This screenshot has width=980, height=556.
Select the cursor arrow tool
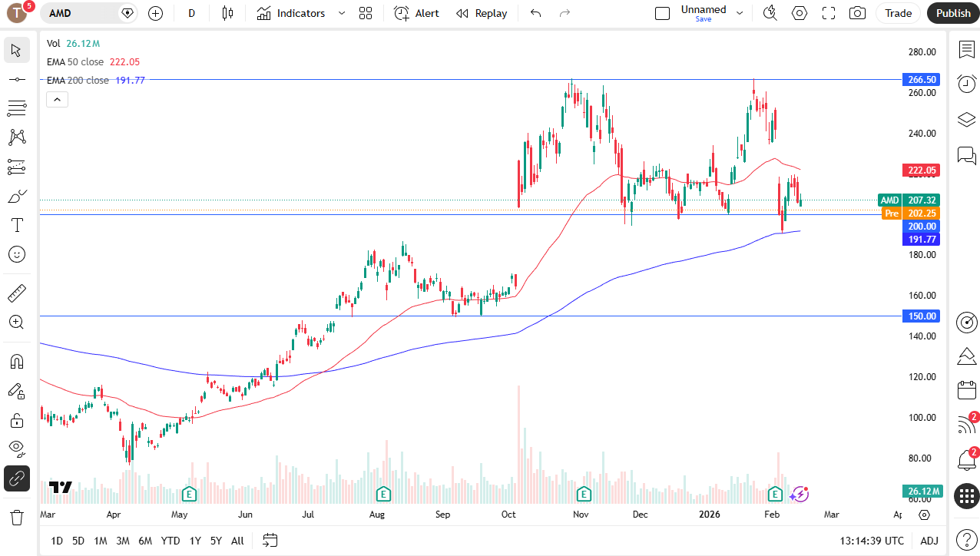[x=16, y=51]
